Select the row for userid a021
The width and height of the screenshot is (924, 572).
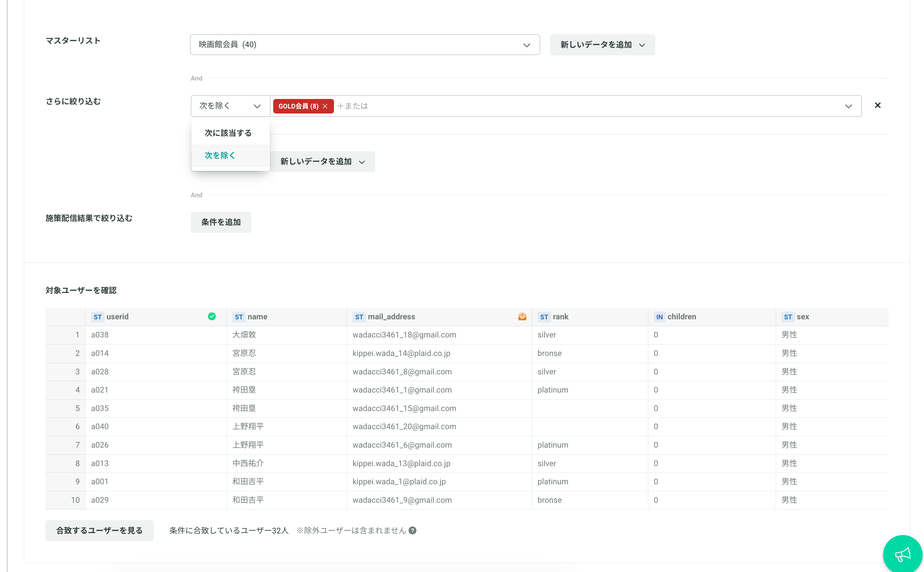click(x=467, y=390)
